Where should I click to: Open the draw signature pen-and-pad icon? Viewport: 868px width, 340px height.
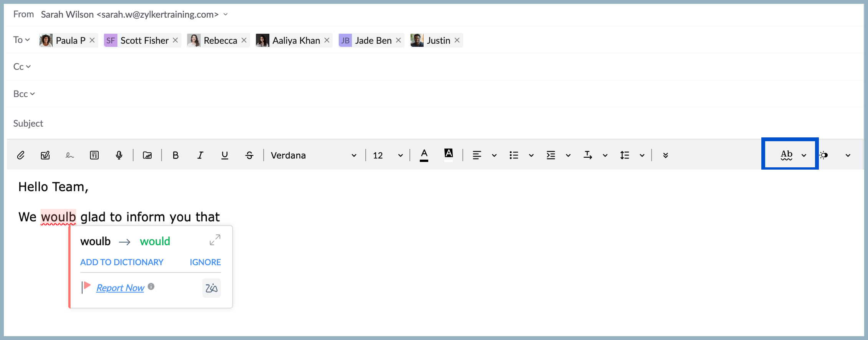[x=45, y=155]
